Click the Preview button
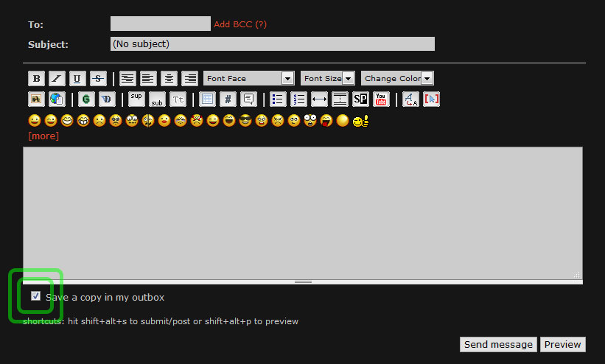 (x=562, y=344)
